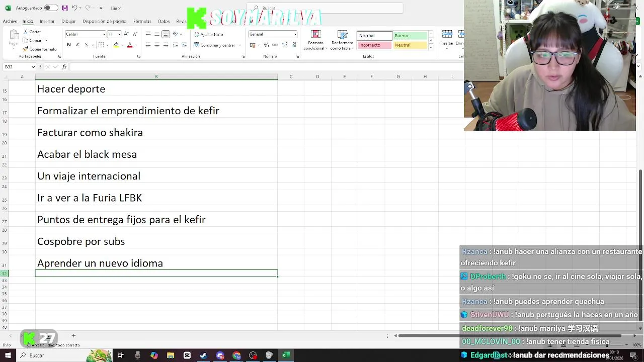Screen dimensions: 644x362
Task: Click the column B header
Action: [x=156, y=76]
